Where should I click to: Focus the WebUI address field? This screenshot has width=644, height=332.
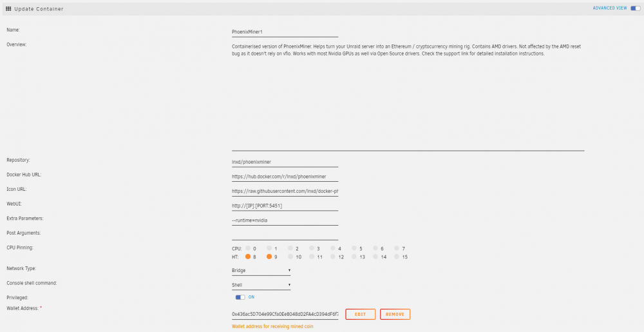[285, 206]
